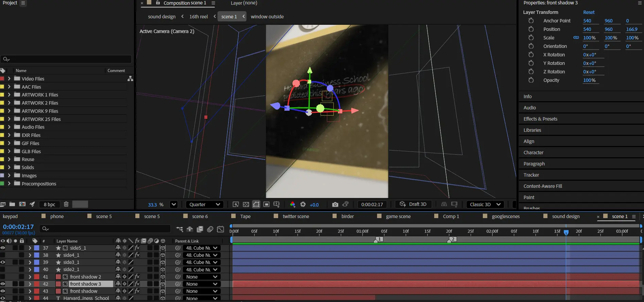Enable motion blur for all layers icon

point(210,229)
